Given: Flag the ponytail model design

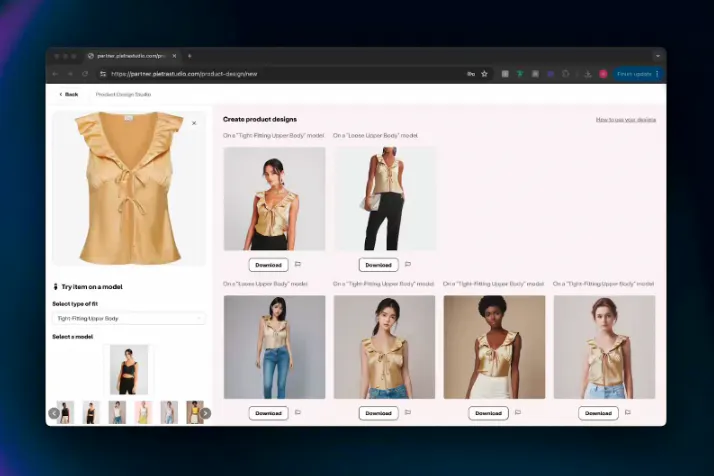Looking at the screenshot, I should coord(408,412).
